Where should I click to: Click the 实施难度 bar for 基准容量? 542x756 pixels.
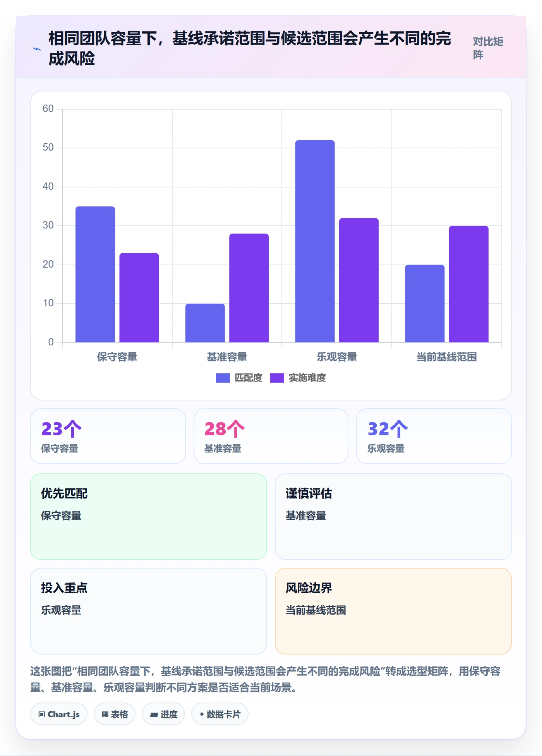point(249,288)
